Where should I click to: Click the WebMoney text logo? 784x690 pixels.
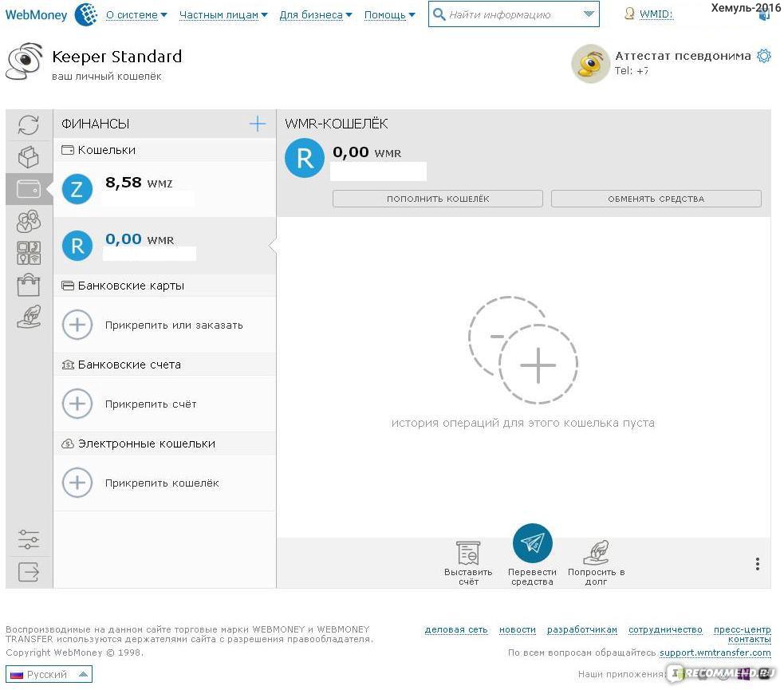pos(36,15)
